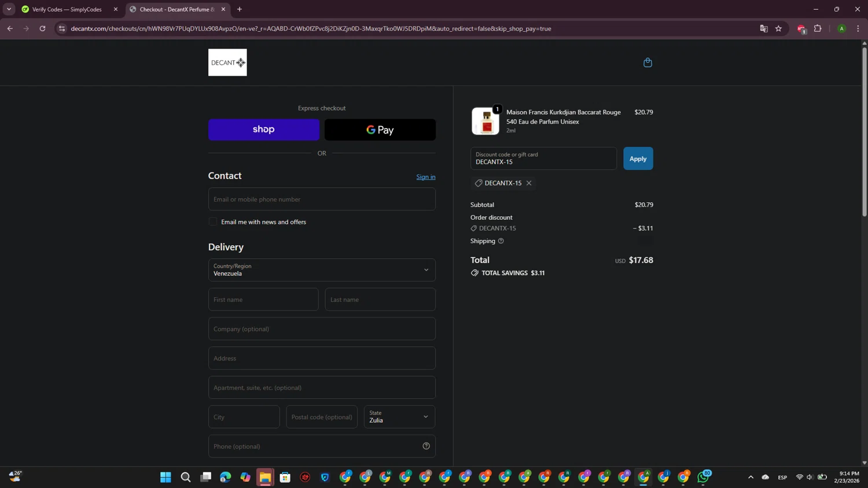868x488 pixels.
Task: Toggle 'Email me with news and offers' checkbox
Action: 213,221
